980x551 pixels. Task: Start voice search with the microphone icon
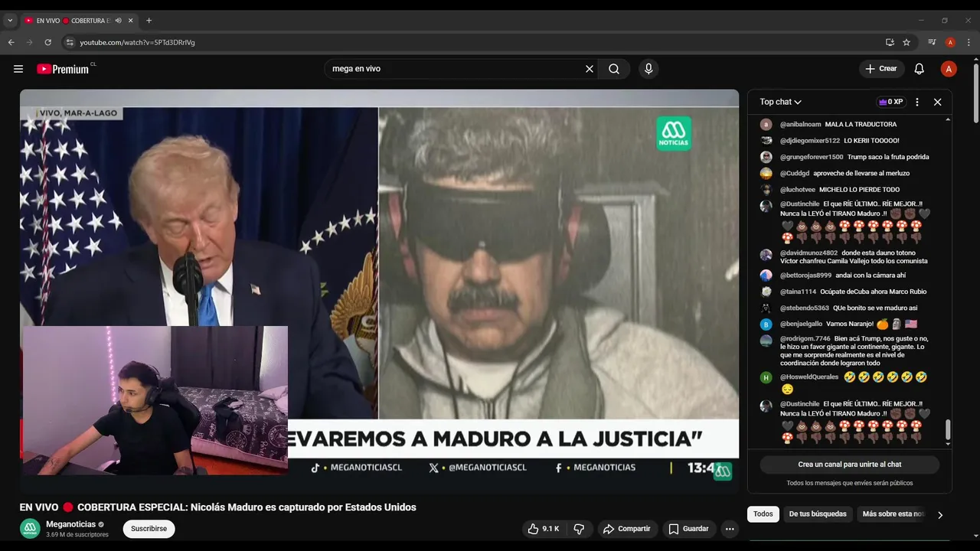pyautogui.click(x=648, y=69)
